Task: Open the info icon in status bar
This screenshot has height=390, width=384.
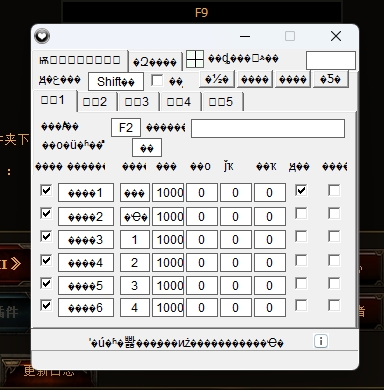Action: point(321,341)
